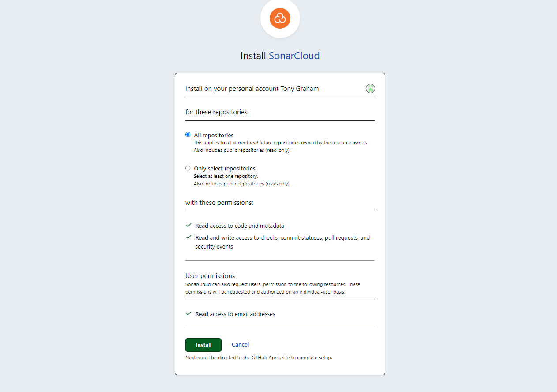Click checkmark beside code and metadata permission

(188, 225)
